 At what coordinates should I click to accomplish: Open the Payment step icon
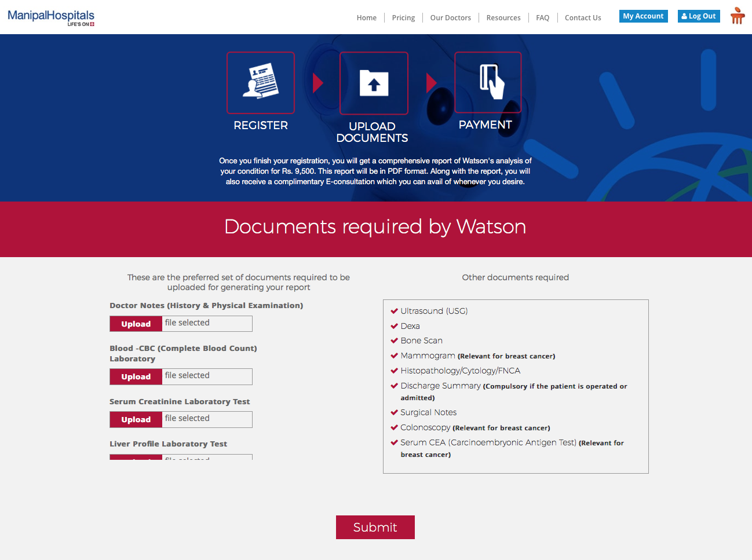coord(488,82)
